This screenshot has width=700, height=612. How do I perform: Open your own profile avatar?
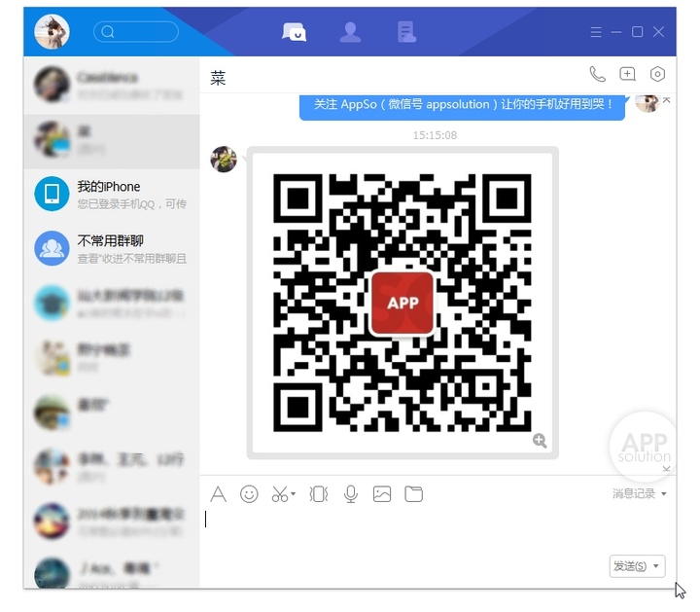(52, 32)
